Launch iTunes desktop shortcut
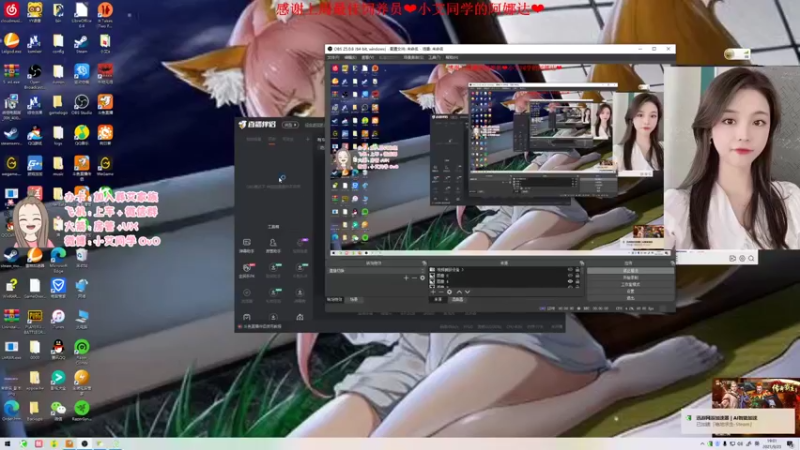The width and height of the screenshot is (800, 450). (58, 318)
